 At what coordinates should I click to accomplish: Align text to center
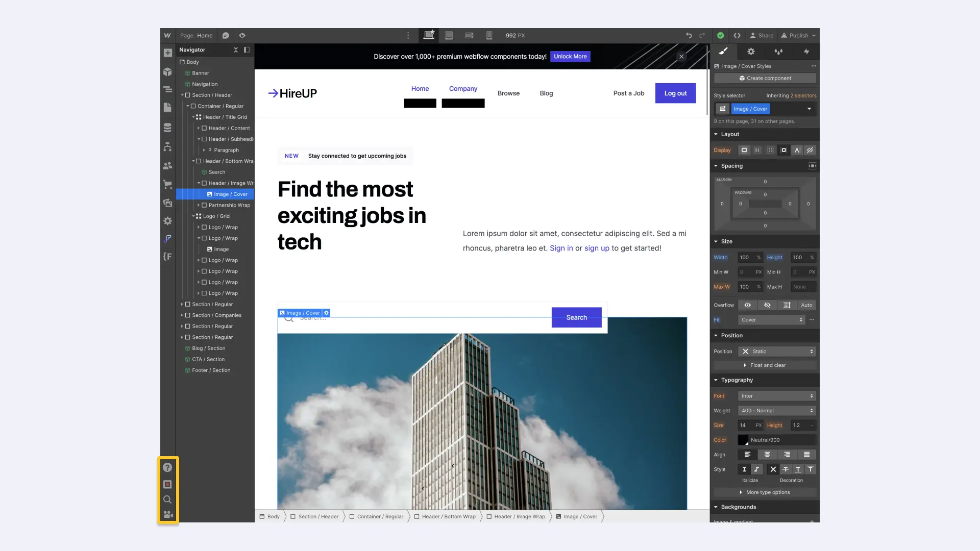[767, 455]
